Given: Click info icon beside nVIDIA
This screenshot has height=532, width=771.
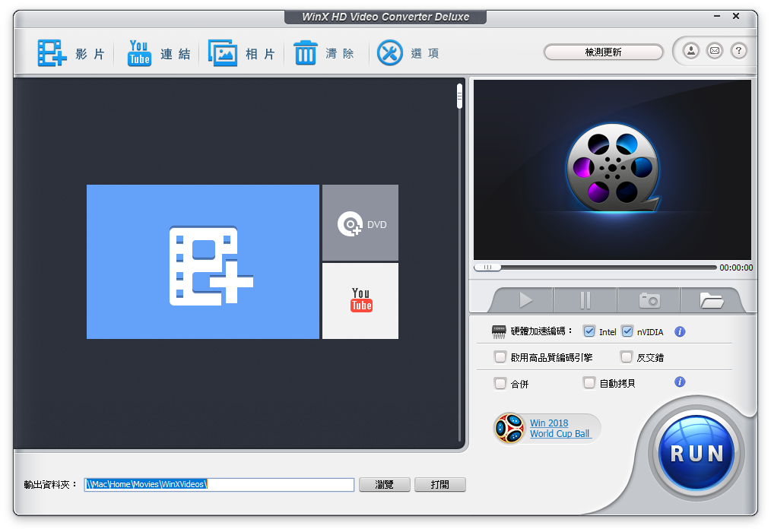Looking at the screenshot, I should point(680,332).
